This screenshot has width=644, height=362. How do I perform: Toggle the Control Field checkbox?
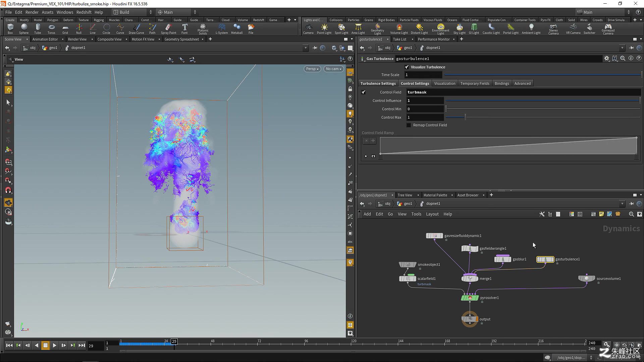click(364, 92)
